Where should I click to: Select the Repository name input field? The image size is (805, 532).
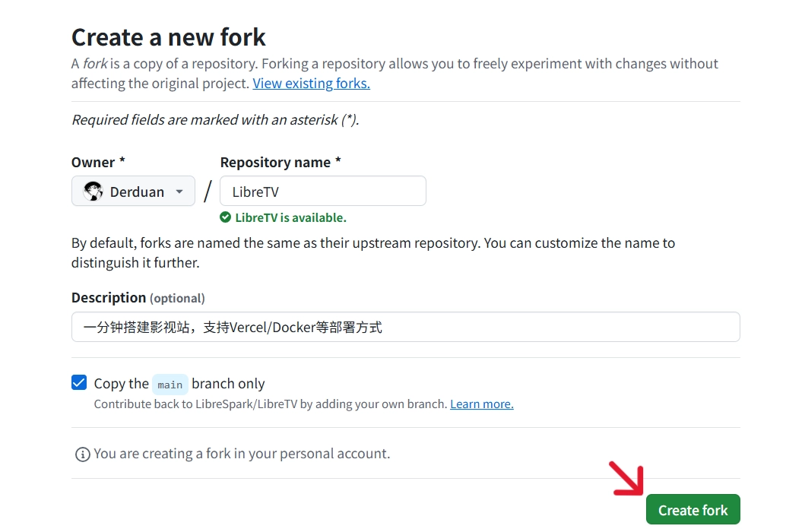coord(322,190)
